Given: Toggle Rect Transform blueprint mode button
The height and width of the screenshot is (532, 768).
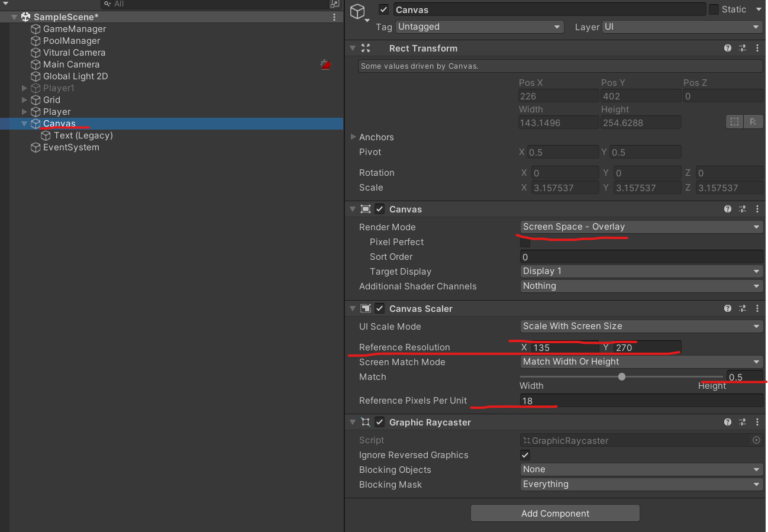Looking at the screenshot, I should tap(734, 122).
